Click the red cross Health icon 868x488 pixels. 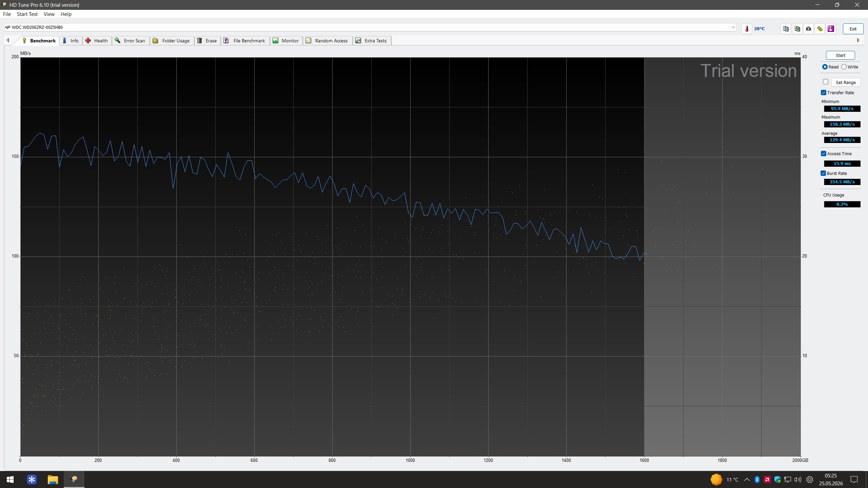[x=88, y=41]
